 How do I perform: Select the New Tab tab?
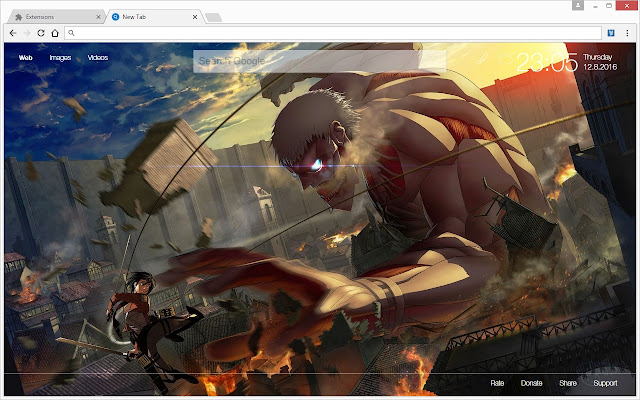pos(153,17)
